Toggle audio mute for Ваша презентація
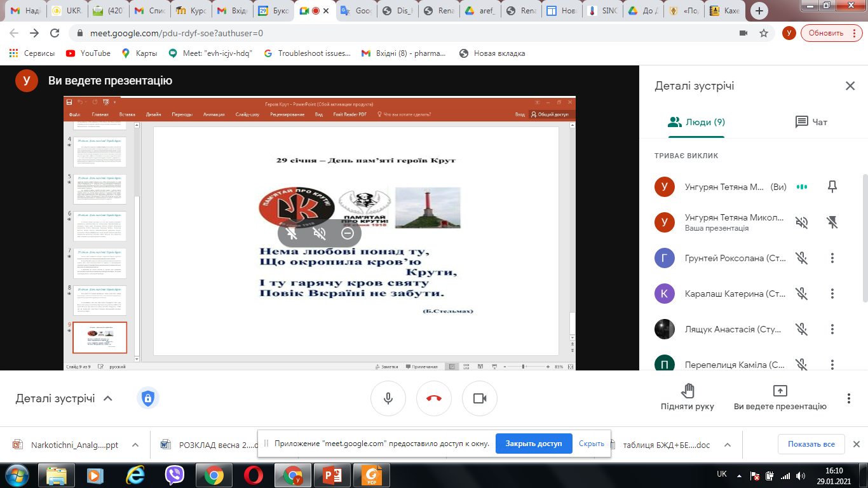This screenshot has width=868, height=488. tap(802, 222)
